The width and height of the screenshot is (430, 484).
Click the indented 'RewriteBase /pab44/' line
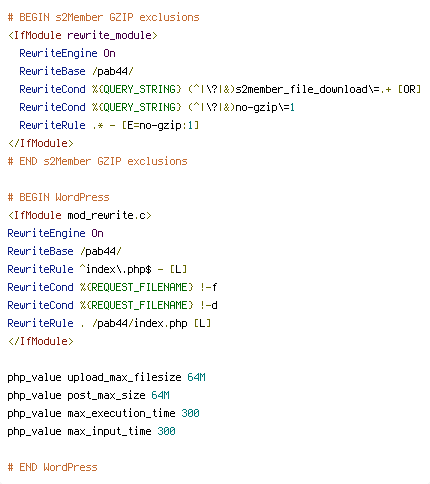[x=76, y=71]
